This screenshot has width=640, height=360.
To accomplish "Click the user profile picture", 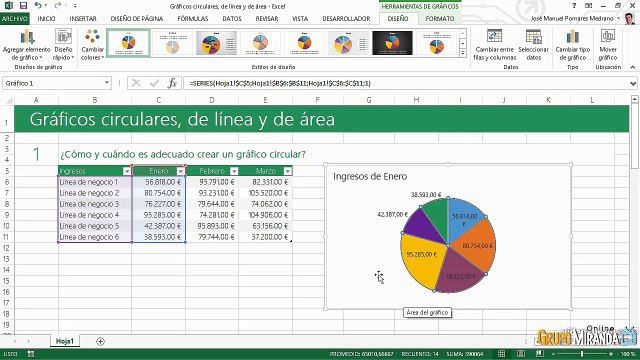I will (629, 18).
